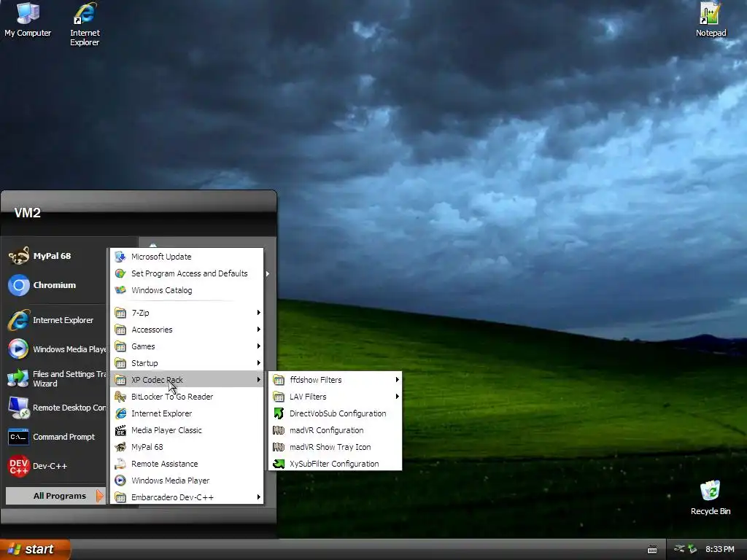Expand the ffdshow Filters submenu arrow
Screen dimensions: 747x560
(397, 379)
